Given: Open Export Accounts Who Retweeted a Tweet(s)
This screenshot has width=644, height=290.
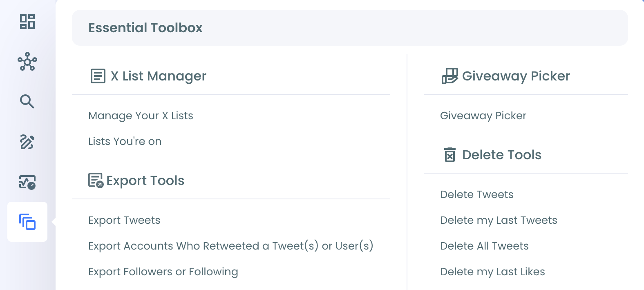Looking at the screenshot, I should (x=231, y=246).
